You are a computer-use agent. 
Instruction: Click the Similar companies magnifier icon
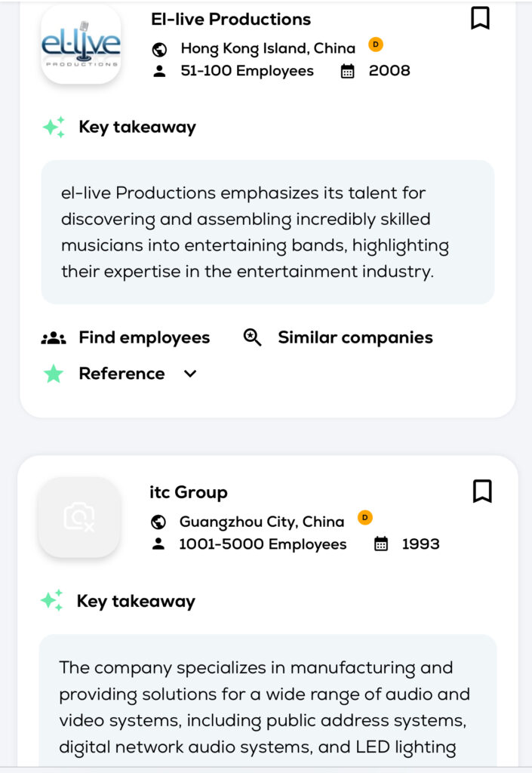tap(253, 337)
